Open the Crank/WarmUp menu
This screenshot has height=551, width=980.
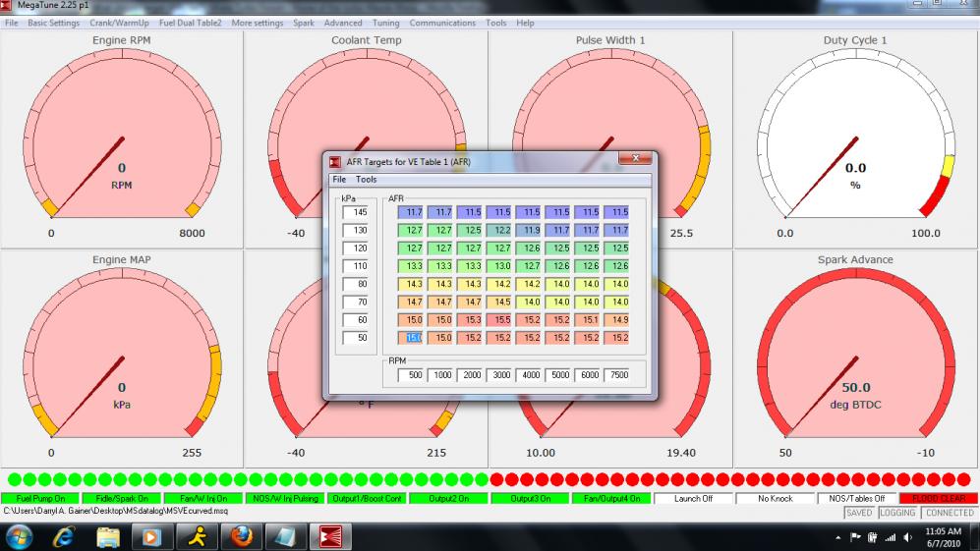[119, 24]
